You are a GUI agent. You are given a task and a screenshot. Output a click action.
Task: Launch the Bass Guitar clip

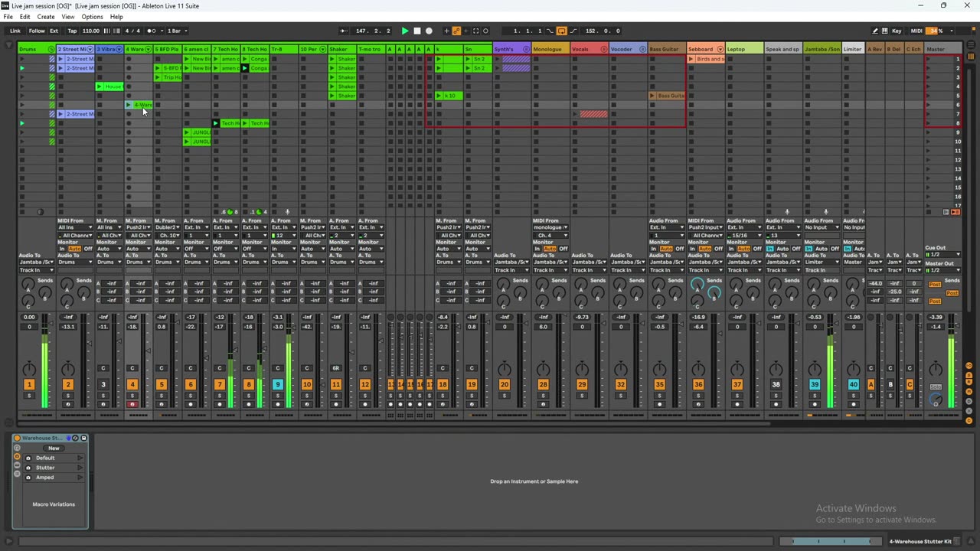(x=652, y=96)
